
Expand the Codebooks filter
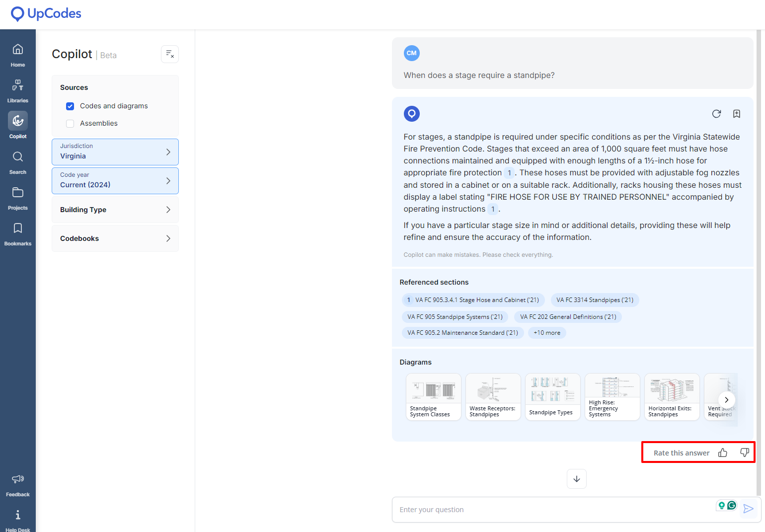115,238
